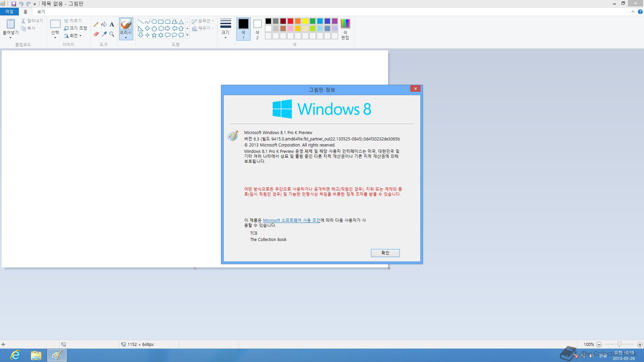Image resolution: width=644 pixels, height=362 pixels.
Task: Collapse the ribbon with the chevron arrow
Action: tap(633, 12)
